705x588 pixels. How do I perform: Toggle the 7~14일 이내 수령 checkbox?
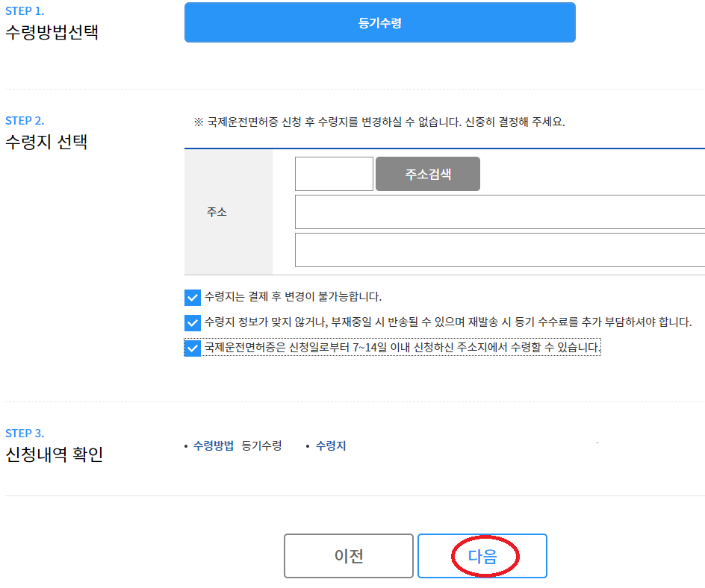(x=193, y=348)
